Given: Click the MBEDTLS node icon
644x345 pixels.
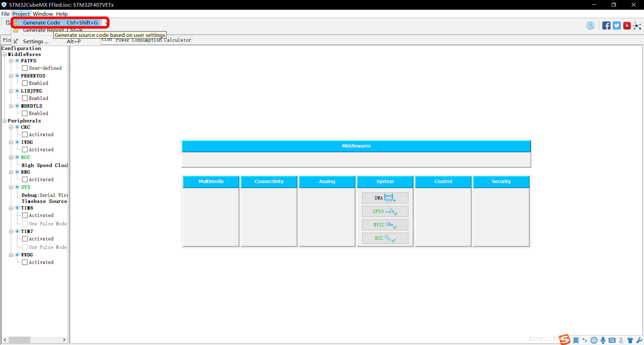Looking at the screenshot, I should coord(17,106).
